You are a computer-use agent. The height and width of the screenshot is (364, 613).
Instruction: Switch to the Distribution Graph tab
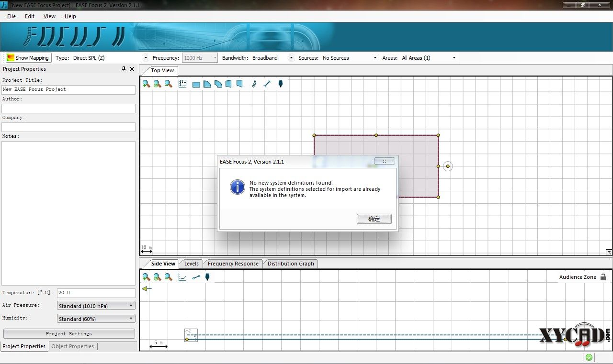coord(291,264)
